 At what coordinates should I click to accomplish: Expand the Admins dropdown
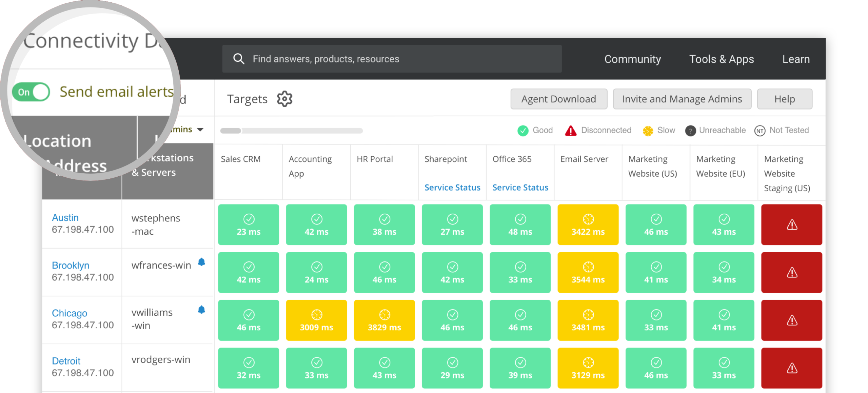click(200, 129)
